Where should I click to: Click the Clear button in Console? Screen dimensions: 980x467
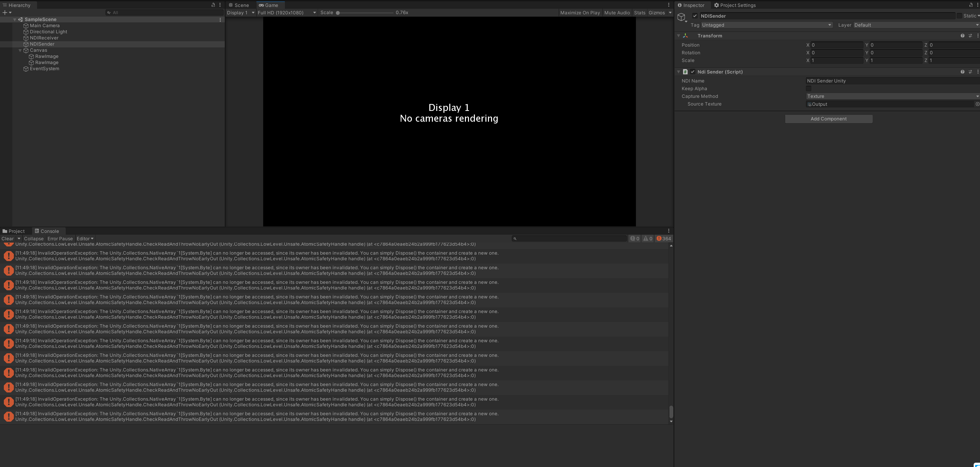(7, 239)
